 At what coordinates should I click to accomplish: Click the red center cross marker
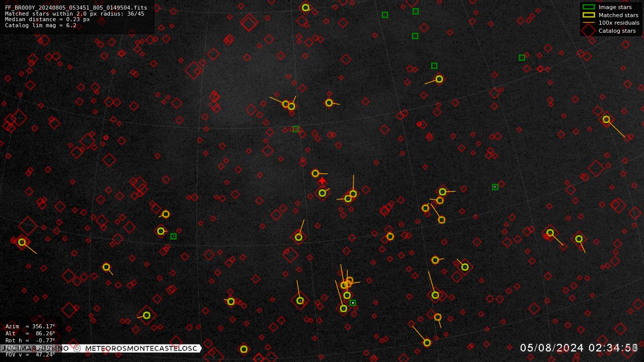(322, 181)
